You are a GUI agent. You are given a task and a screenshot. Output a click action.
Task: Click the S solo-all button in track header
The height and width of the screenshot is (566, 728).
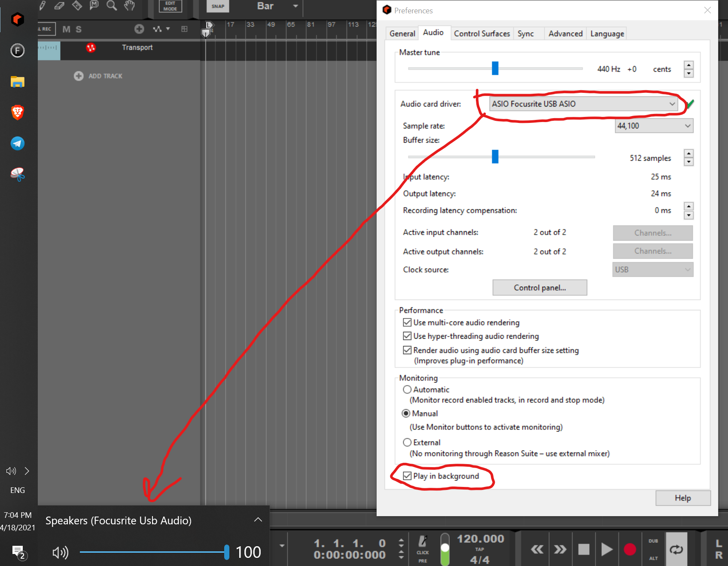[x=79, y=29]
